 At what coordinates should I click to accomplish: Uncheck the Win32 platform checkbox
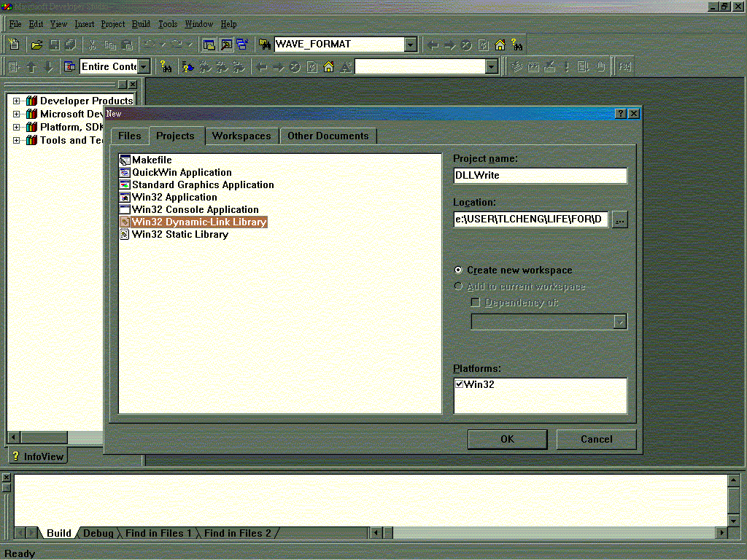[x=460, y=384]
